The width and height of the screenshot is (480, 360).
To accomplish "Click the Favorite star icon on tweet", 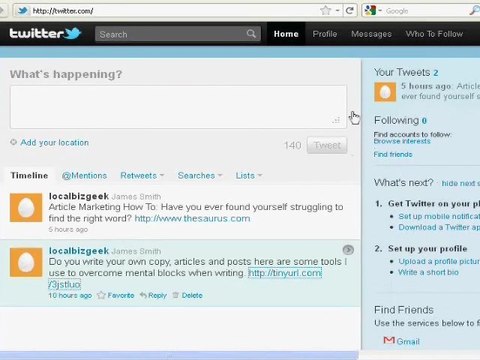I will click(101, 295).
